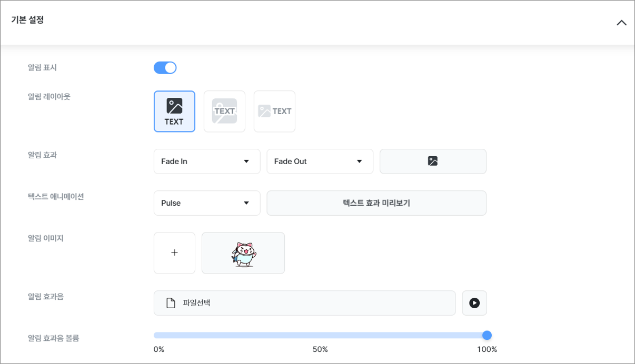Add a new alert image with plus
Image resolution: width=635 pixels, height=364 pixels.
point(174,253)
